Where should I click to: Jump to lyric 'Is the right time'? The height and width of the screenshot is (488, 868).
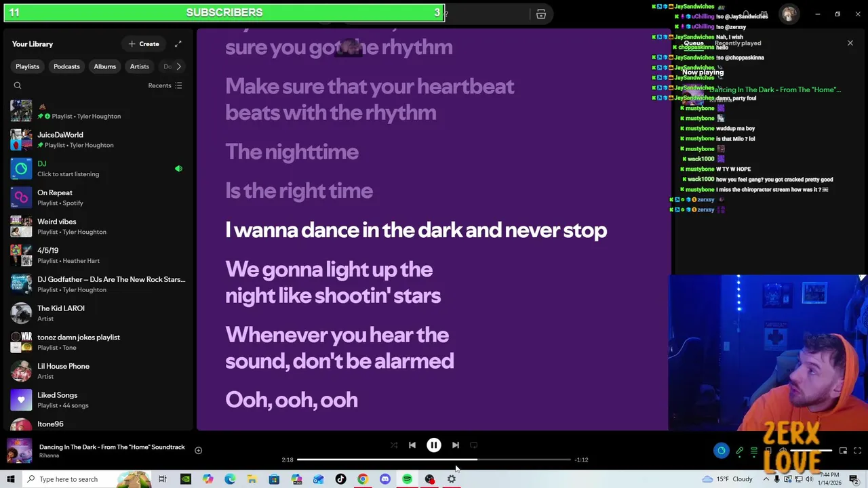point(299,191)
